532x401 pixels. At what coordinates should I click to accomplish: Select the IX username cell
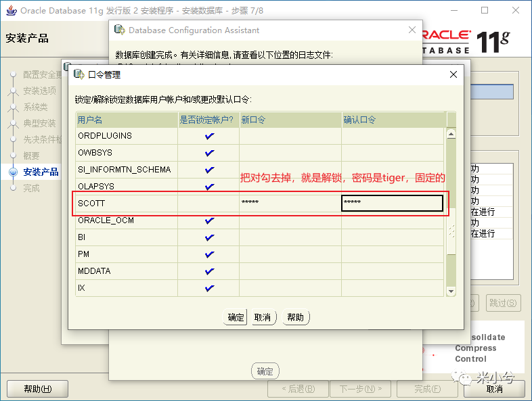coord(127,288)
